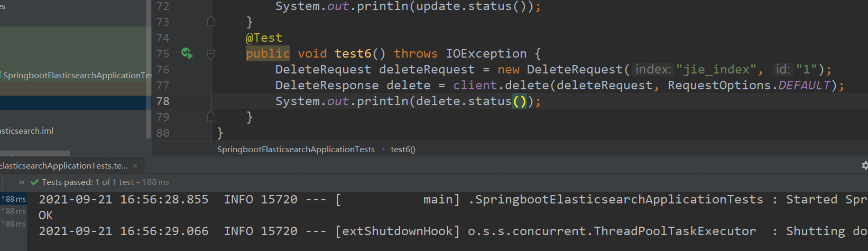
Task: Click the DeleteResponse type on line 77
Action: (x=327, y=86)
